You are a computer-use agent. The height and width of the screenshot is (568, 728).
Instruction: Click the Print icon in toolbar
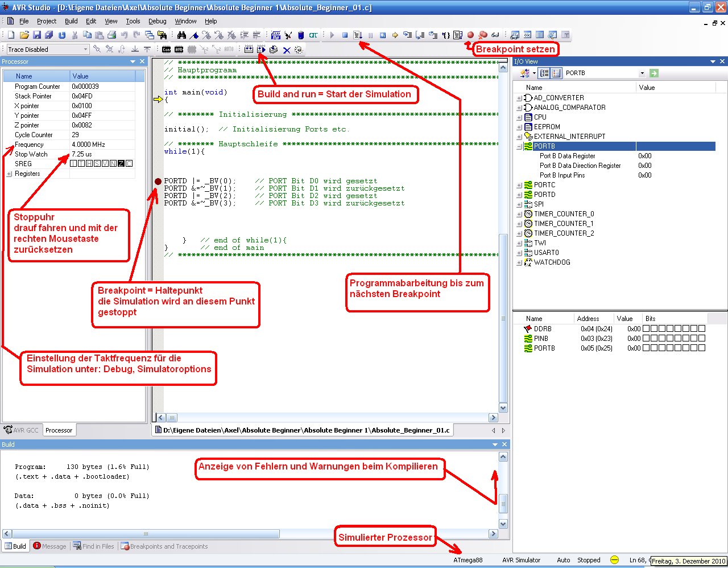click(x=111, y=35)
